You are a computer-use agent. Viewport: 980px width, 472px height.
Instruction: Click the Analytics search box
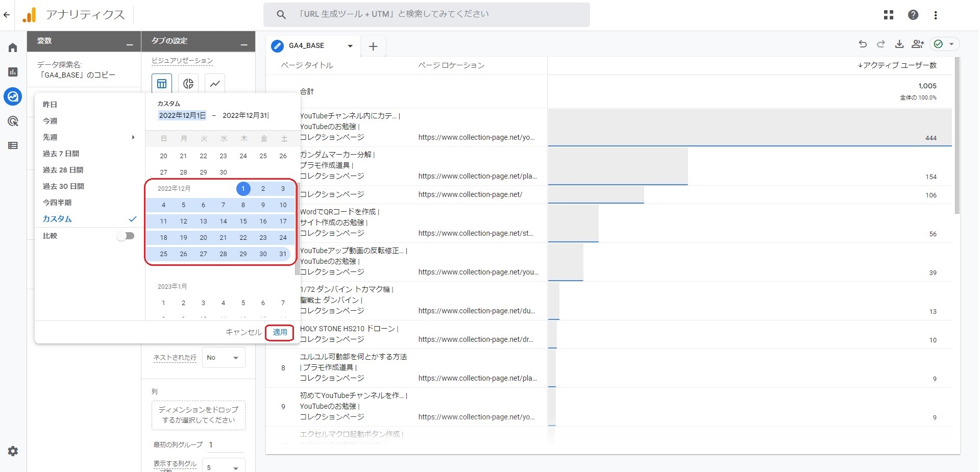click(427, 14)
